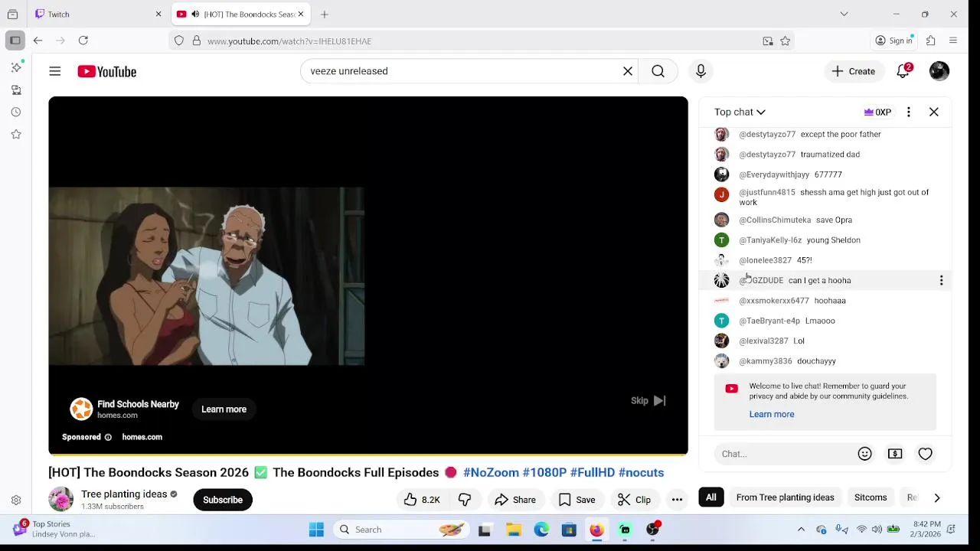Open sidebar settings gear
This screenshot has height=551, width=980.
[x=16, y=500]
